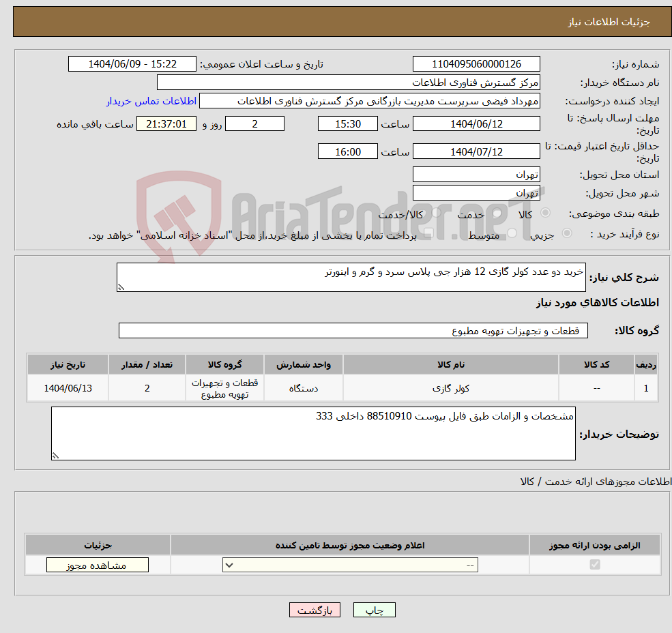Select the کالا/خدمت radio button
672x633 pixels.
pos(436,213)
